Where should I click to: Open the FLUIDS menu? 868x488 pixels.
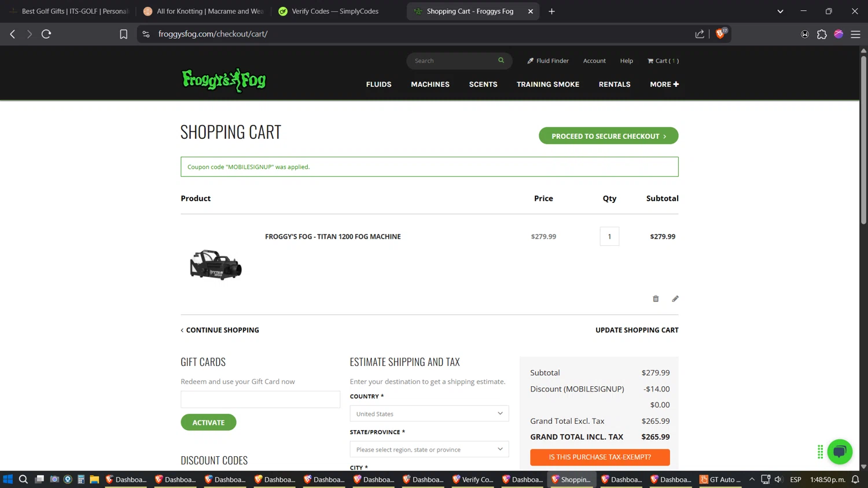(x=378, y=84)
